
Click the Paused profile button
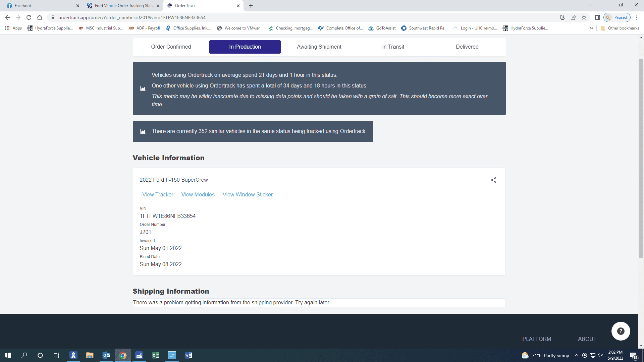click(x=617, y=17)
